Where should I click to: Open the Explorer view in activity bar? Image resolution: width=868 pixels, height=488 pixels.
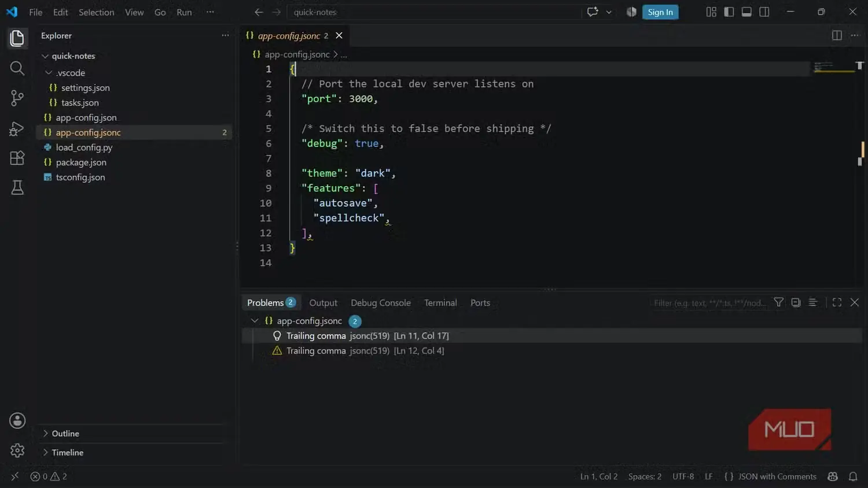click(x=17, y=38)
